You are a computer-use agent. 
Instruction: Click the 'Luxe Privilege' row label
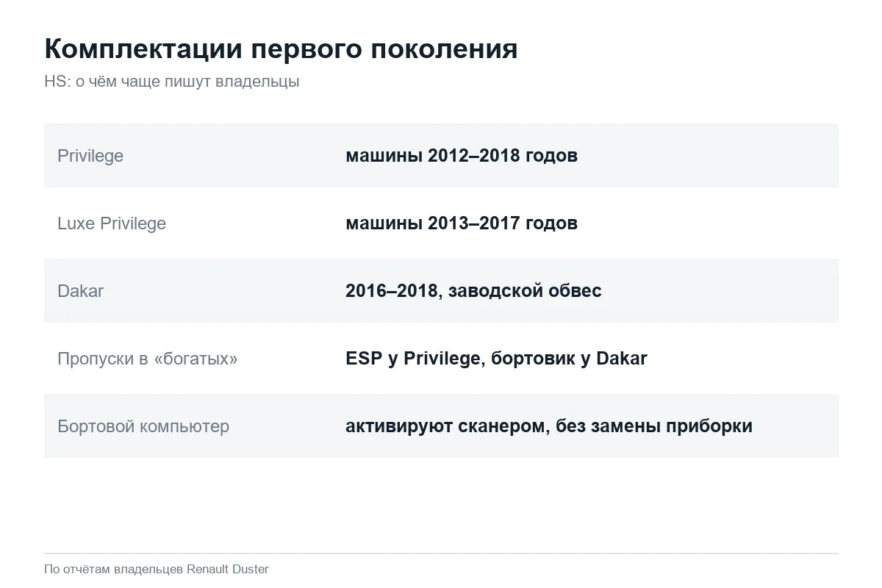[x=112, y=223]
